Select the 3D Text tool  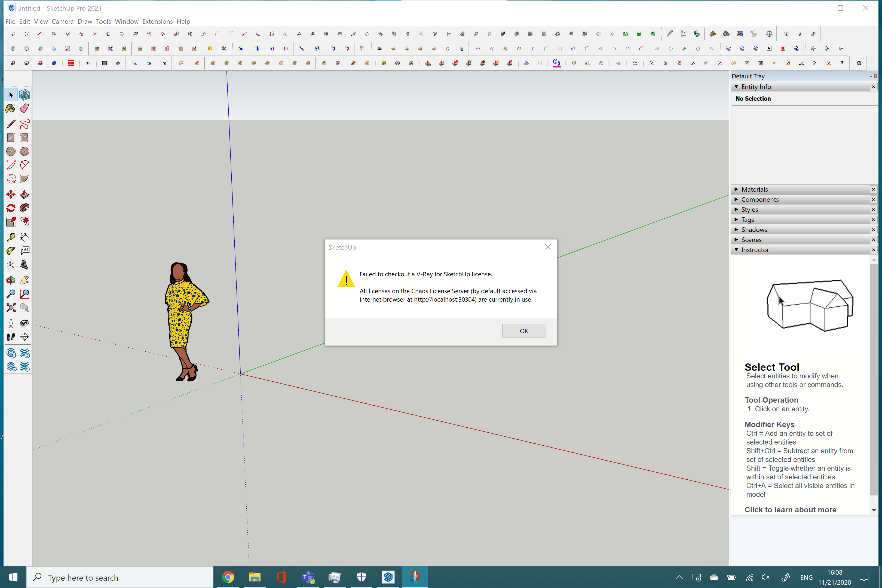pos(24,264)
